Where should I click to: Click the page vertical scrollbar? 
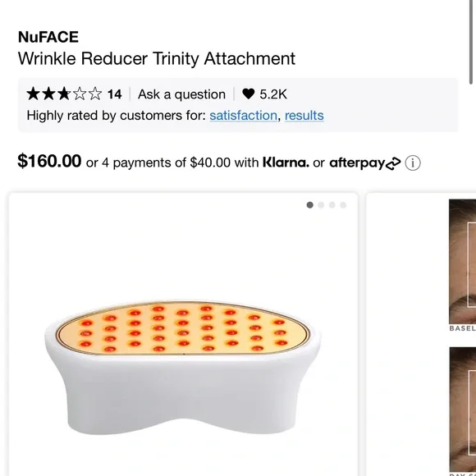[471, 42]
